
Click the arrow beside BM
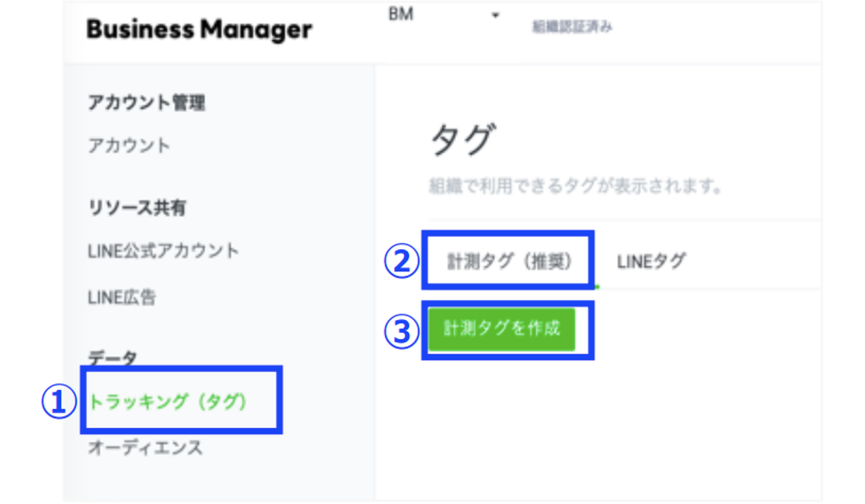coord(496,16)
